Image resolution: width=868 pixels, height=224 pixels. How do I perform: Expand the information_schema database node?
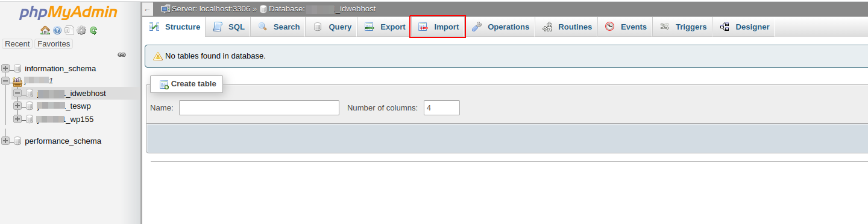pos(6,68)
